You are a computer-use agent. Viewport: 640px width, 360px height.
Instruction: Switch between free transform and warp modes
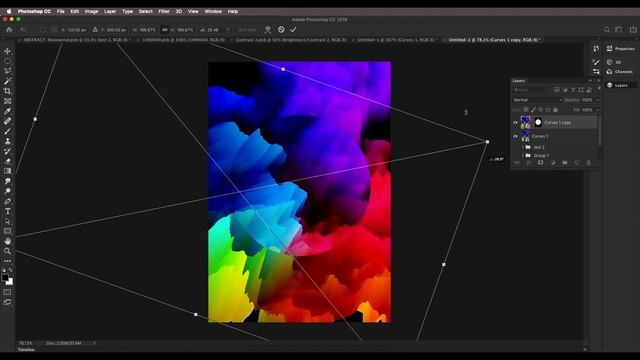tap(268, 29)
